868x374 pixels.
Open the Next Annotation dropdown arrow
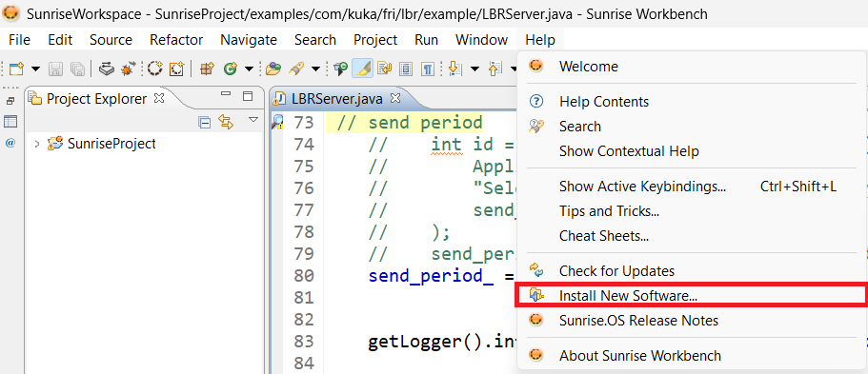[x=474, y=69]
